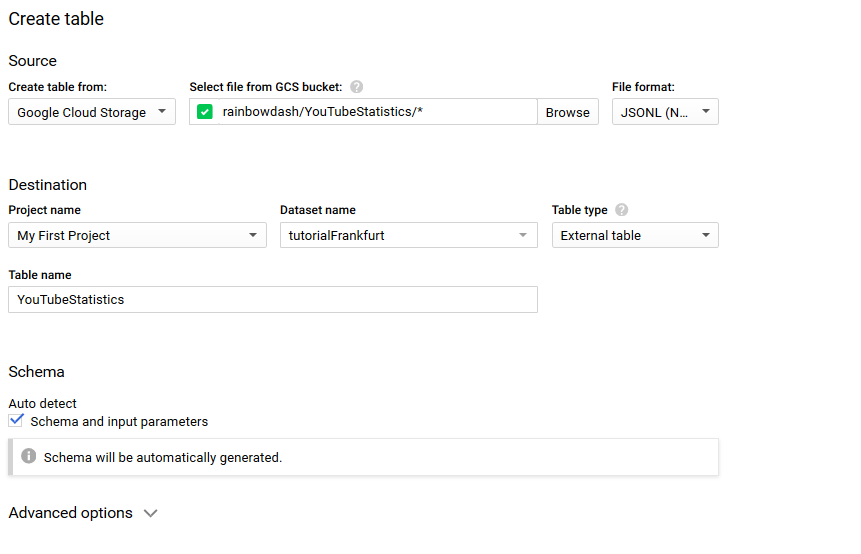The height and width of the screenshot is (554, 861).
Task: Click the green validation check icon
Action: [x=205, y=112]
